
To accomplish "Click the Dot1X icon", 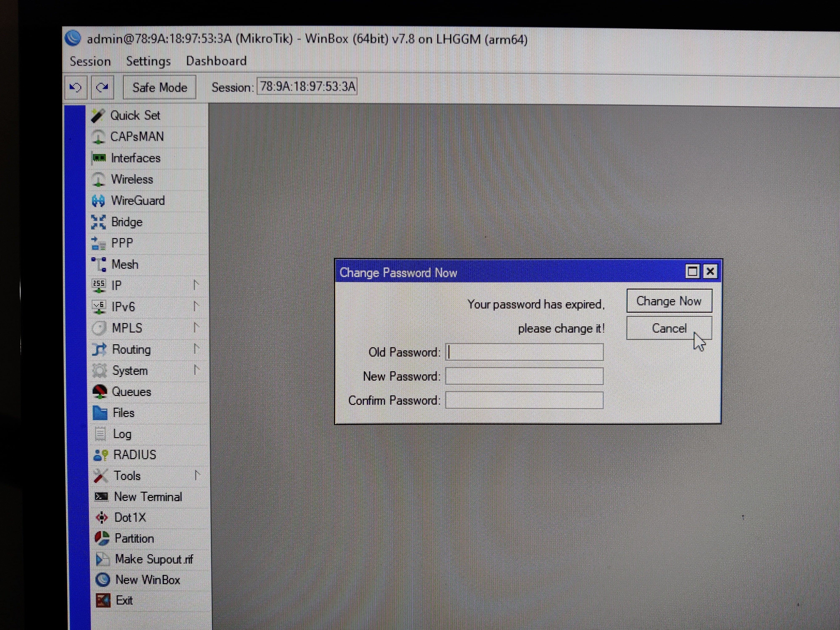I will (x=101, y=517).
